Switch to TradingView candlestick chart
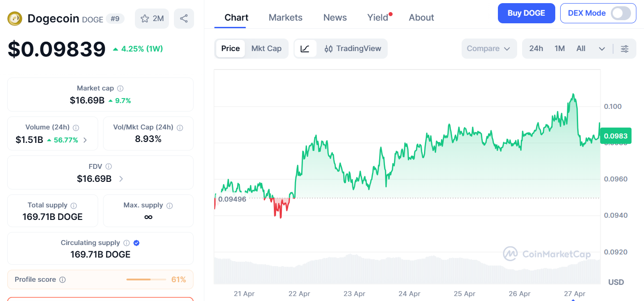 pyautogui.click(x=352, y=48)
